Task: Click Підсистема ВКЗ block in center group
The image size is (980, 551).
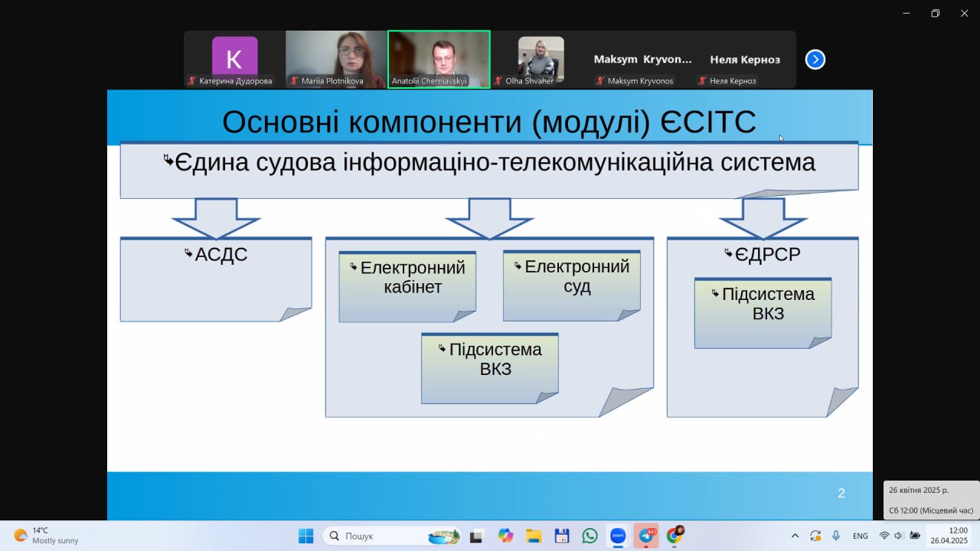Action: point(490,368)
